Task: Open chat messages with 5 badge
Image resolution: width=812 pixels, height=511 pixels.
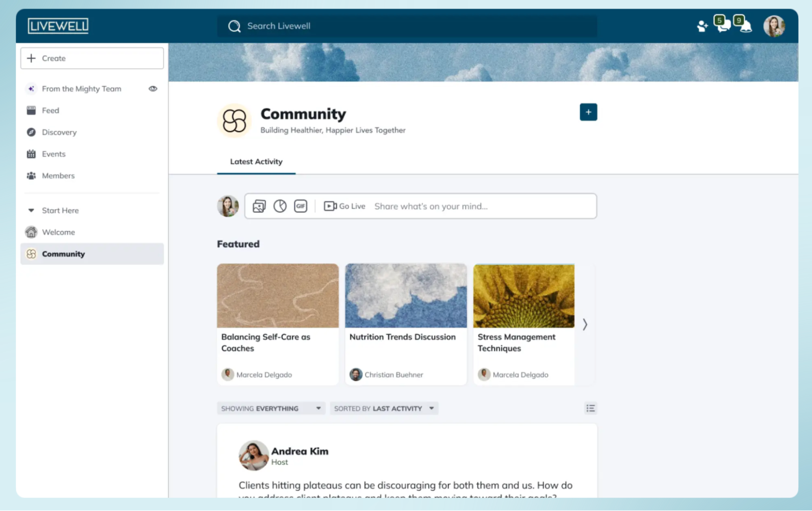Action: pyautogui.click(x=723, y=26)
